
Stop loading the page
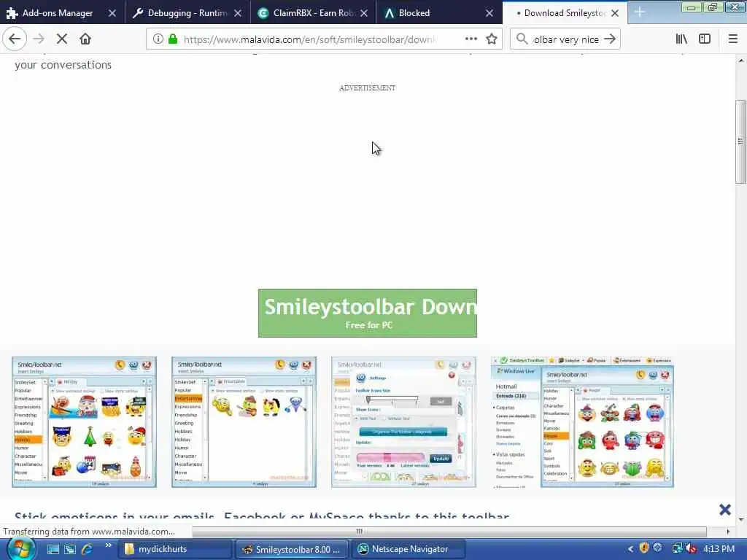(x=62, y=39)
